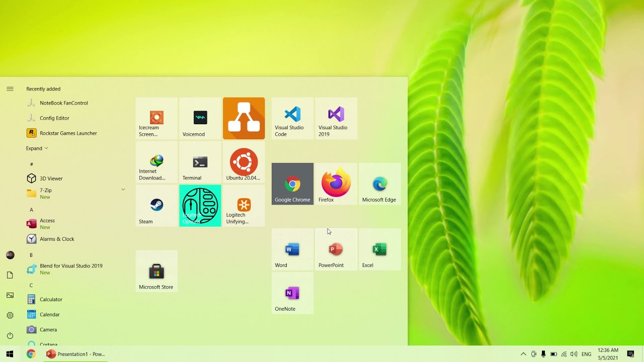Open the Pictures folder shortcut
The height and width of the screenshot is (362, 644).
click(10, 295)
